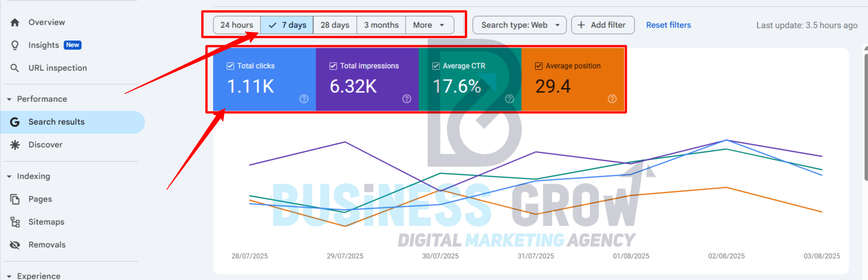Click the 17.6% average CTR value
Image resolution: width=868 pixels, height=280 pixels.
(457, 86)
